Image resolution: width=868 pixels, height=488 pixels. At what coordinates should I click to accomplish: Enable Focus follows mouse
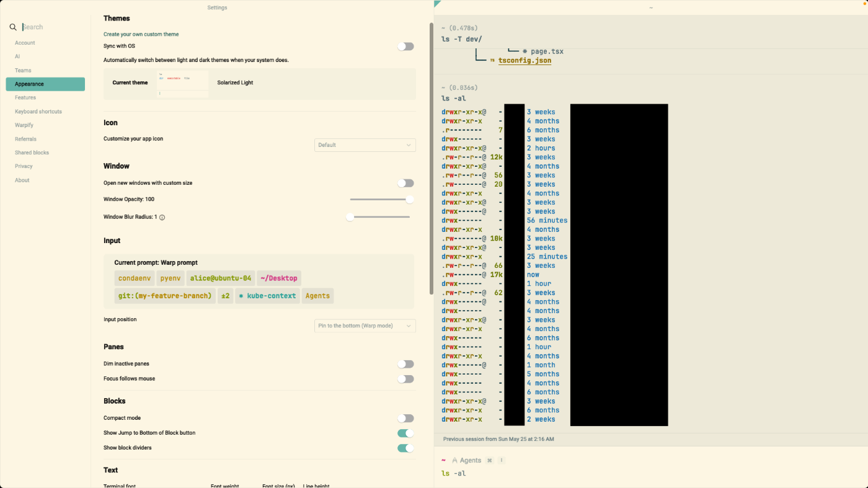coord(405,379)
